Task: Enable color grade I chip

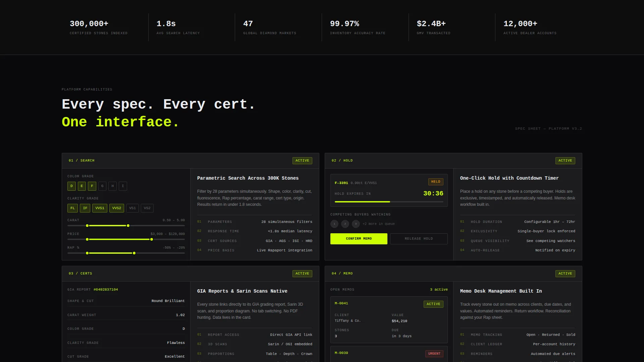Action: pos(123,186)
